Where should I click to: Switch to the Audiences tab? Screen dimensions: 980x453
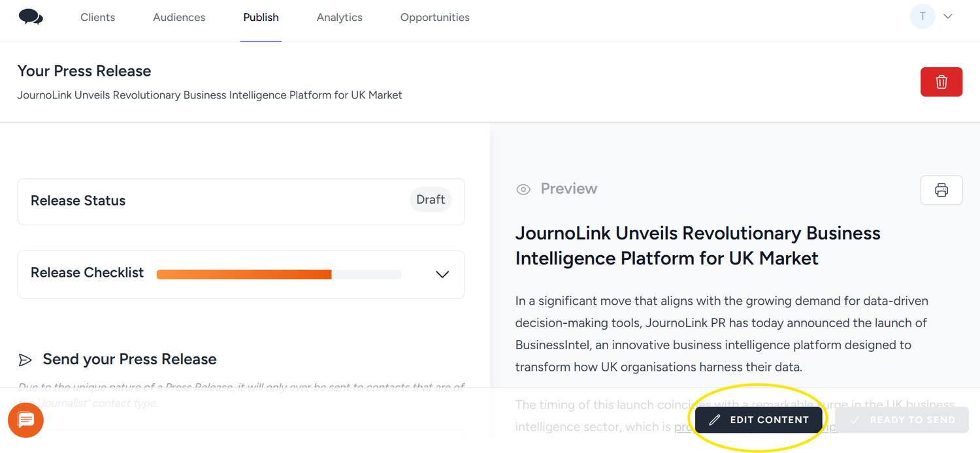(x=179, y=18)
